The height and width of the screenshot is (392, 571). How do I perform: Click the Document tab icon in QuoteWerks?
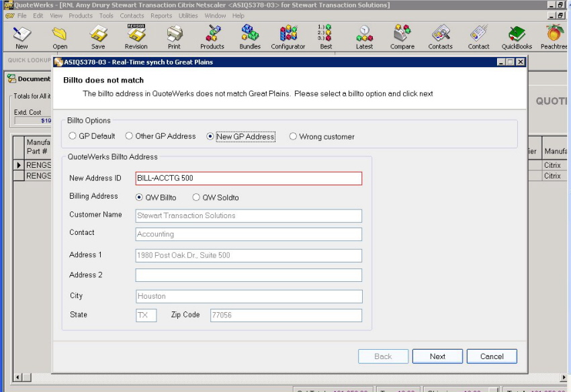pyautogui.click(x=11, y=79)
